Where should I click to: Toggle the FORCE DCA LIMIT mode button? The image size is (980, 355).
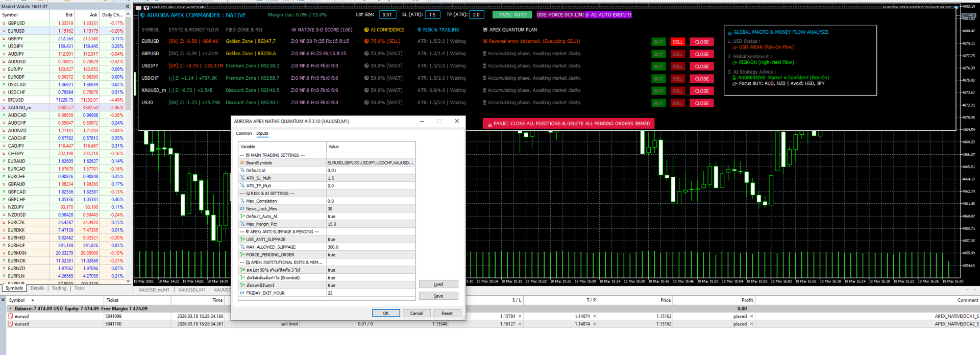tap(559, 15)
